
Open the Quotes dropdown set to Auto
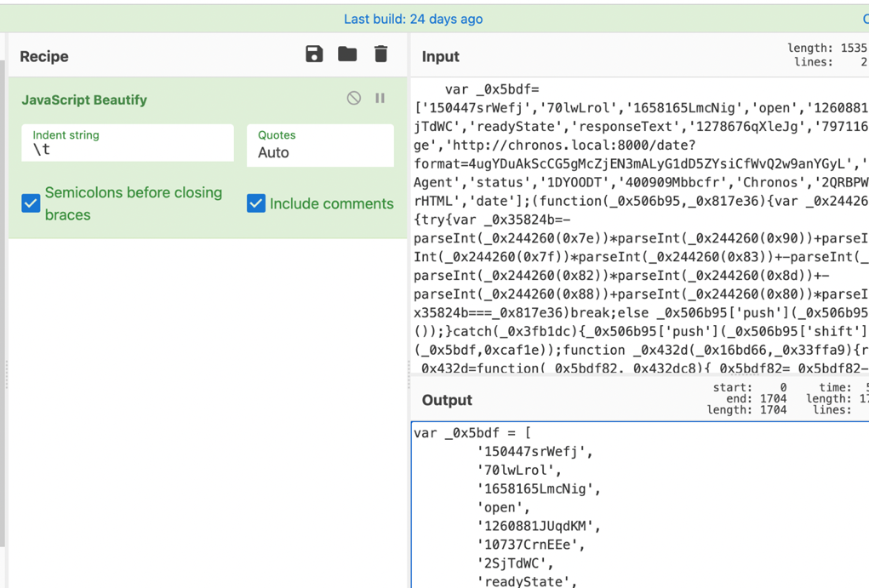point(320,145)
